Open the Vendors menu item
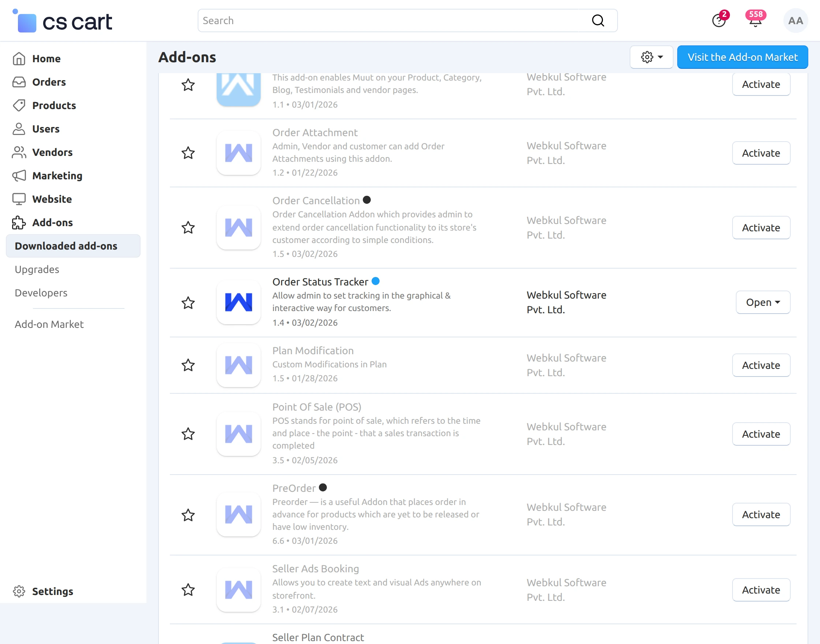The height and width of the screenshot is (644, 820). (52, 152)
